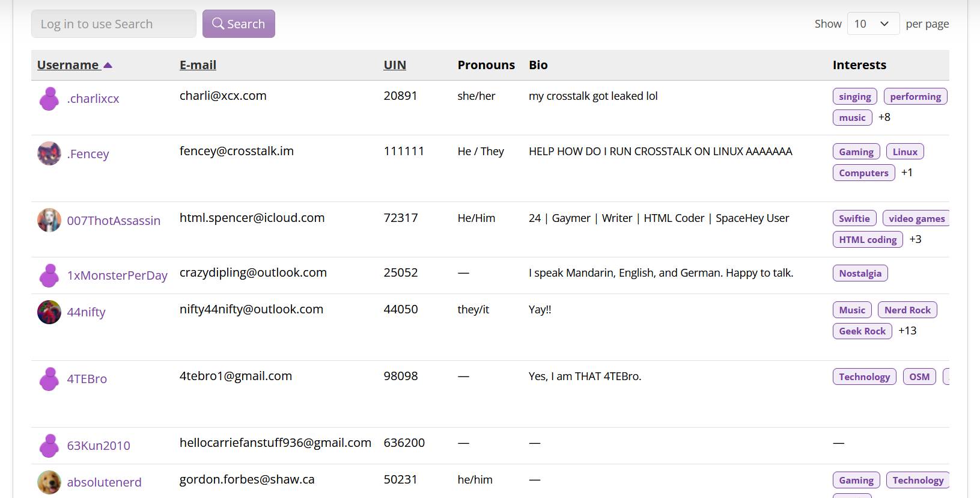Open the absolutenerd profile link
This screenshot has width=980, height=498.
point(104,482)
